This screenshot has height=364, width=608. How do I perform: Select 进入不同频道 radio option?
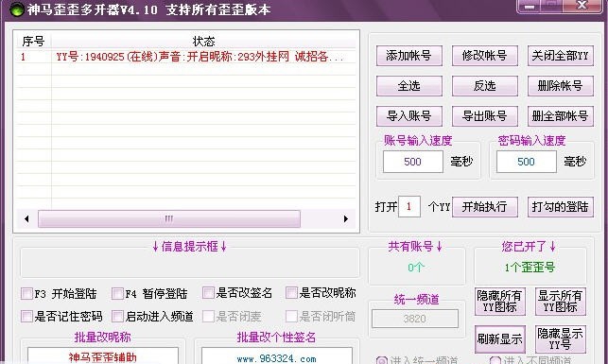pos(495,361)
